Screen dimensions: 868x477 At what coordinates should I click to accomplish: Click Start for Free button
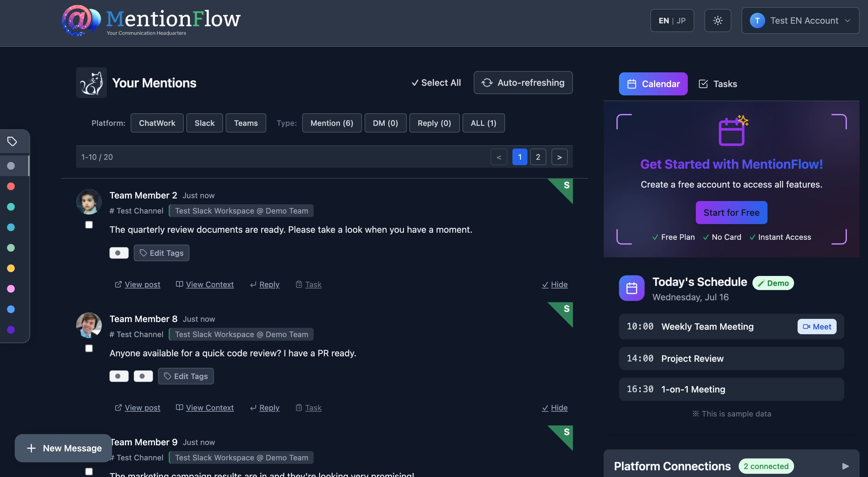[731, 213]
